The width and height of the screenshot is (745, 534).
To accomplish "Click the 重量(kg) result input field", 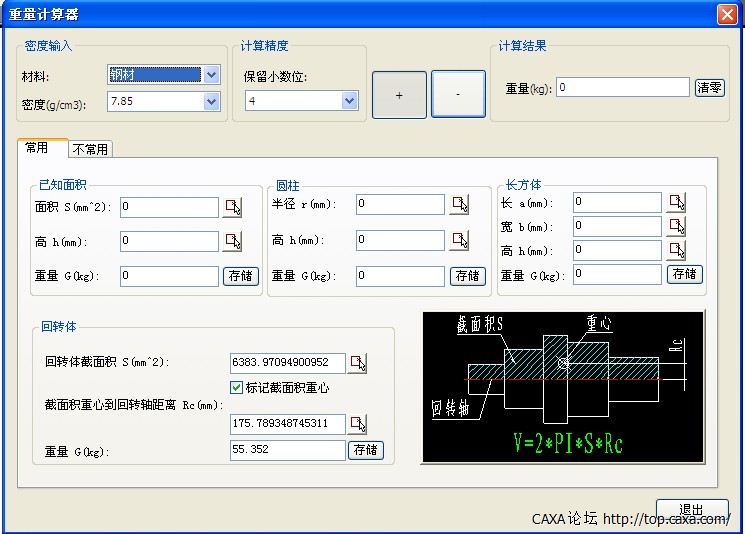I will coord(623,88).
